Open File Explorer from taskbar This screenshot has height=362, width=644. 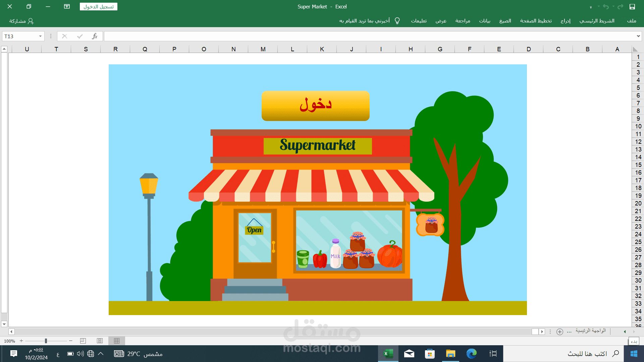click(450, 354)
